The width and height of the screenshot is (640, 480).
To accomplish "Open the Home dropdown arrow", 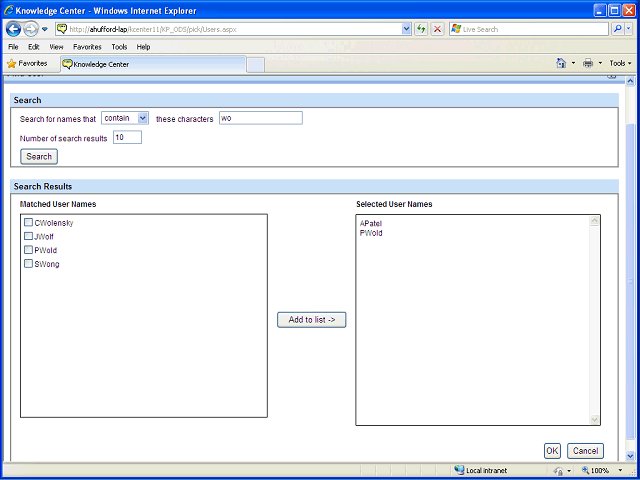I will (x=573, y=63).
